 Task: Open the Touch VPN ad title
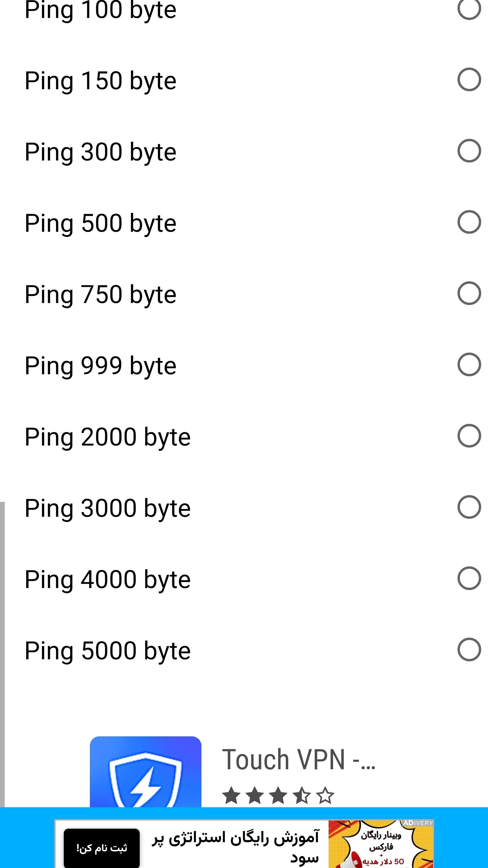point(298,760)
